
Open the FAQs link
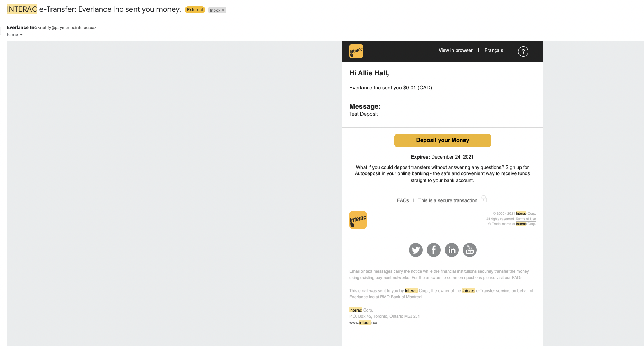(403, 200)
